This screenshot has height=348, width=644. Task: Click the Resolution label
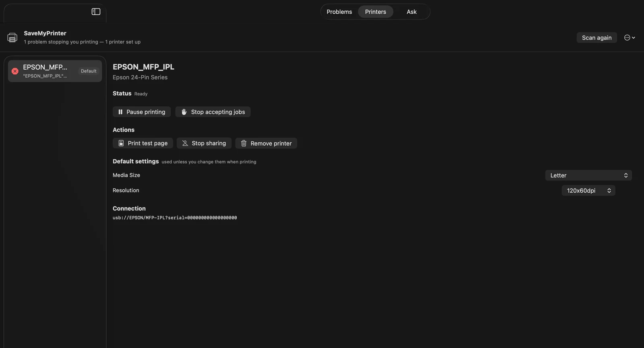(126, 190)
